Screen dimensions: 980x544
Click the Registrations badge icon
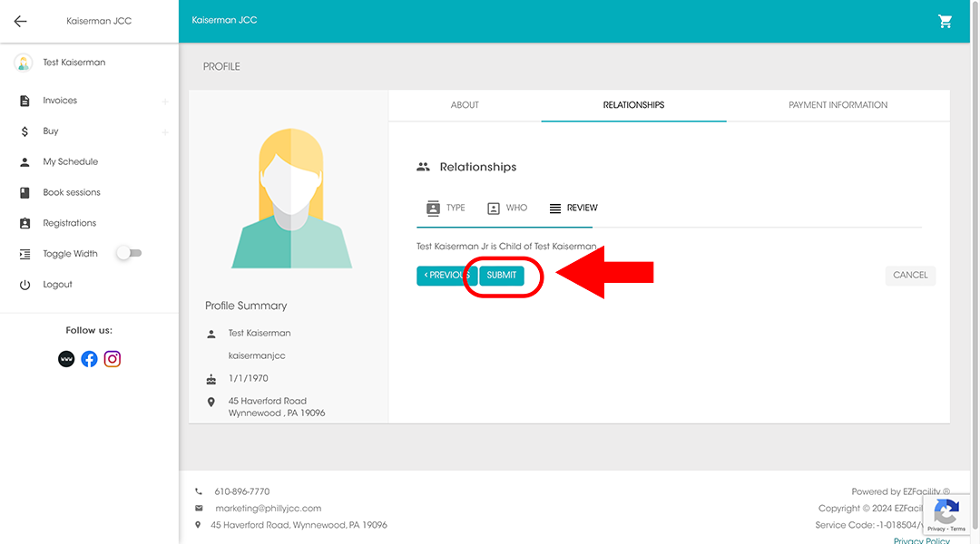tap(24, 223)
